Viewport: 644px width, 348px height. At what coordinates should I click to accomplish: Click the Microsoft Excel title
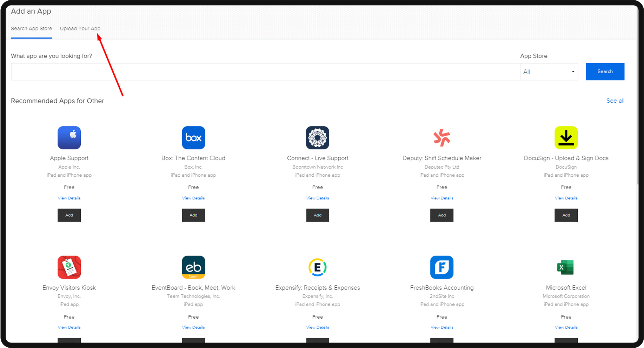[566, 288]
